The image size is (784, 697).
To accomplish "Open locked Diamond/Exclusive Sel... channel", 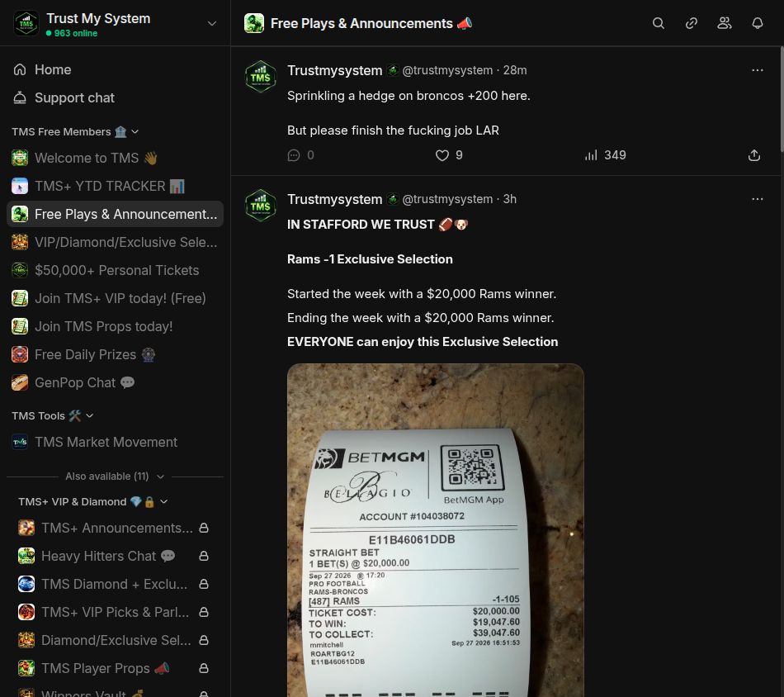I will (115, 640).
